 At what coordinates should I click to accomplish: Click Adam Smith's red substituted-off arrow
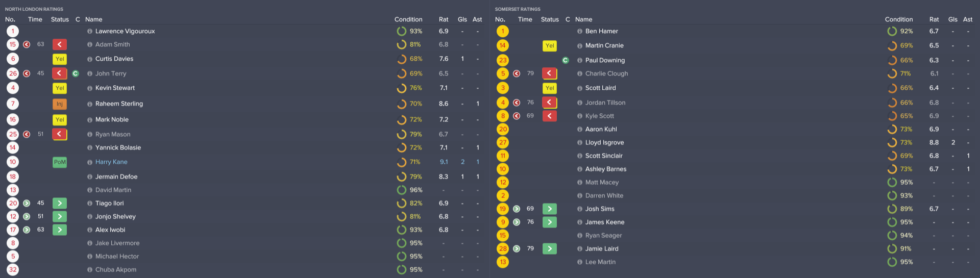(60, 45)
